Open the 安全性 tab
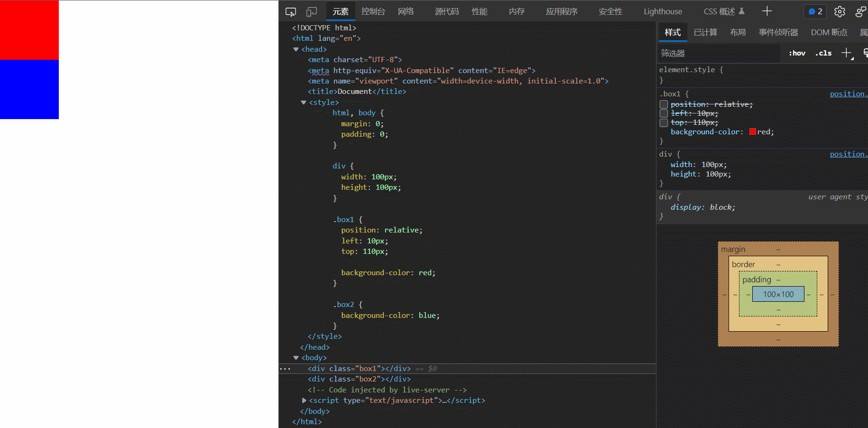Image resolution: width=868 pixels, height=428 pixels. coord(610,11)
